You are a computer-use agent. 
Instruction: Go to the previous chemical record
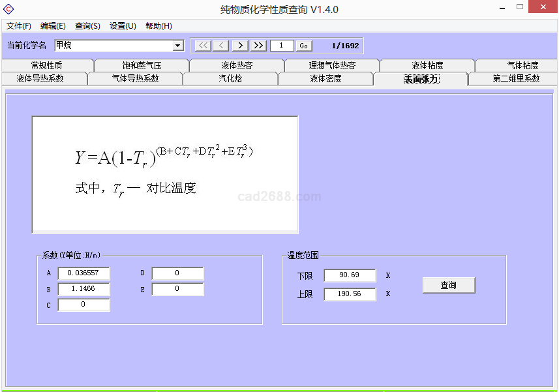[221, 46]
